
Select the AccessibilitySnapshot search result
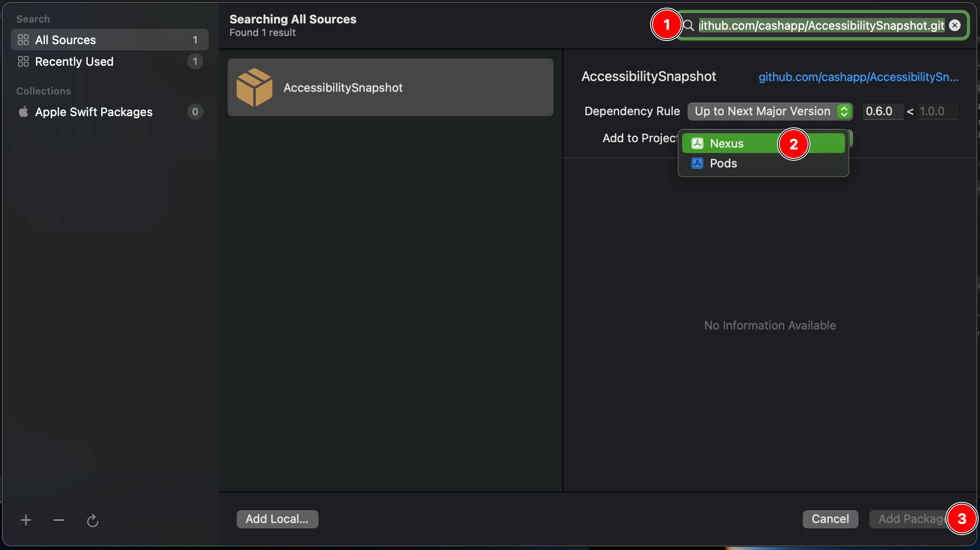(x=390, y=87)
